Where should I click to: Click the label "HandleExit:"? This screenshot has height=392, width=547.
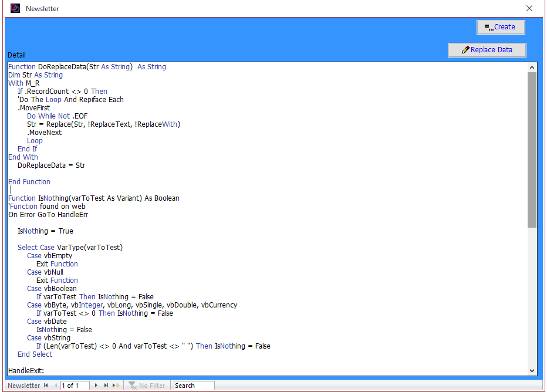pos(26,371)
